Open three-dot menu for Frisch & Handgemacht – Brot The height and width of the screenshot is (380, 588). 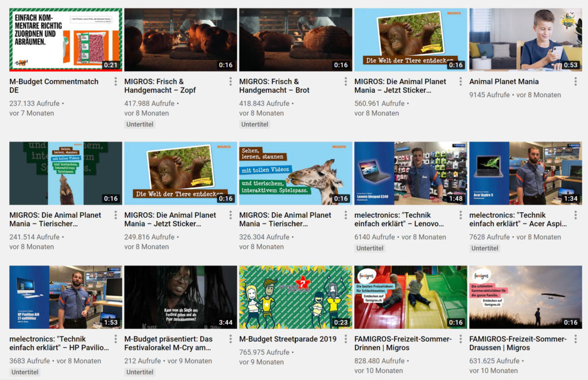(x=346, y=82)
